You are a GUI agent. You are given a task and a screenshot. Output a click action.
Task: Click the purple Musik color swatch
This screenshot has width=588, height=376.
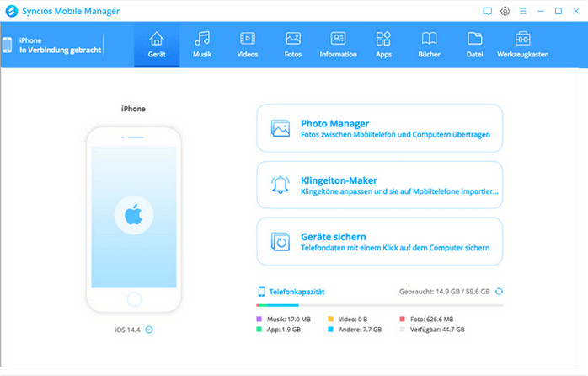[259, 319]
